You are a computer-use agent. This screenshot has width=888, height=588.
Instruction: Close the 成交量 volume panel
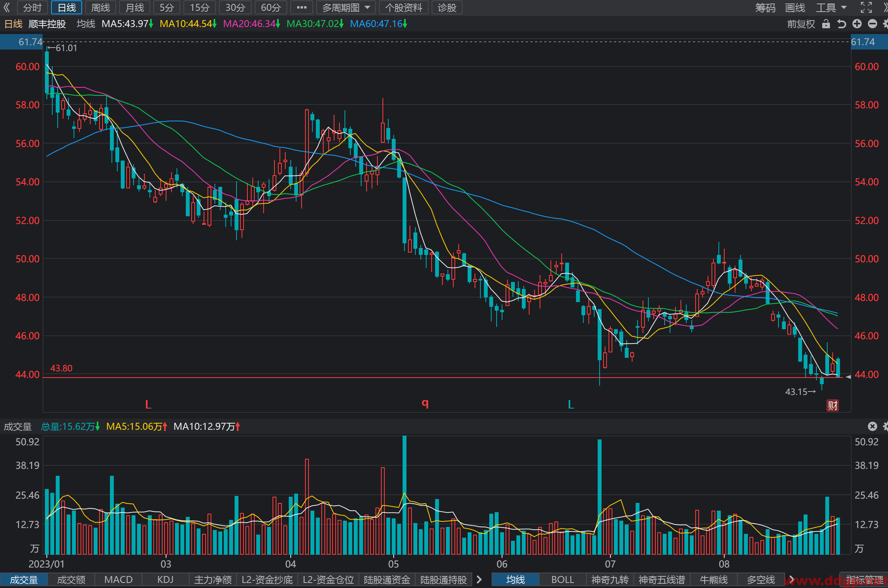[x=873, y=426]
